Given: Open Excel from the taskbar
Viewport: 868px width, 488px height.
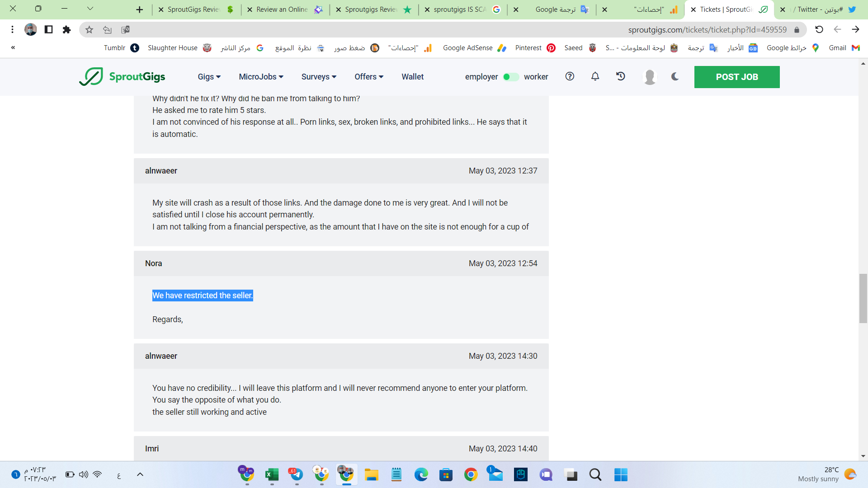Looking at the screenshot, I should pyautogui.click(x=272, y=475).
